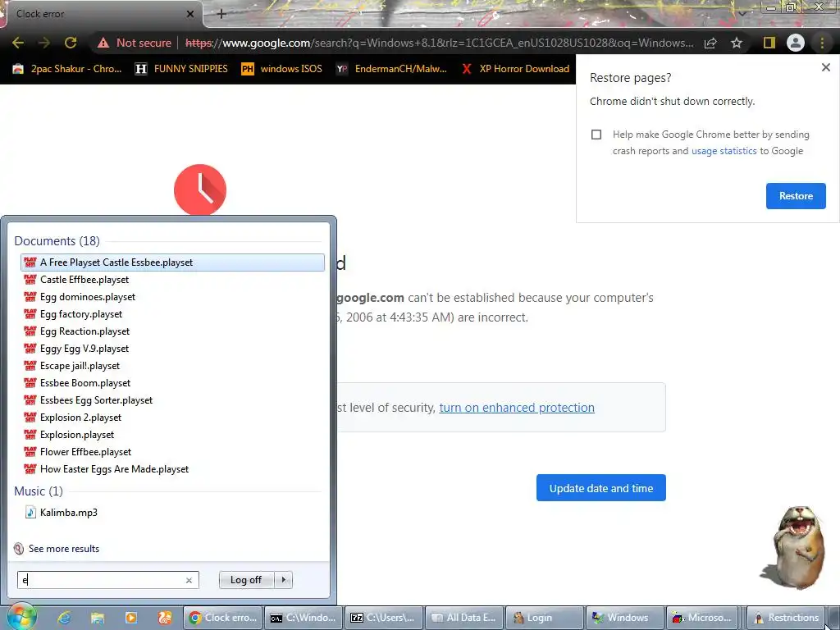Open the orange pinned taskbar app

pyautogui.click(x=164, y=618)
